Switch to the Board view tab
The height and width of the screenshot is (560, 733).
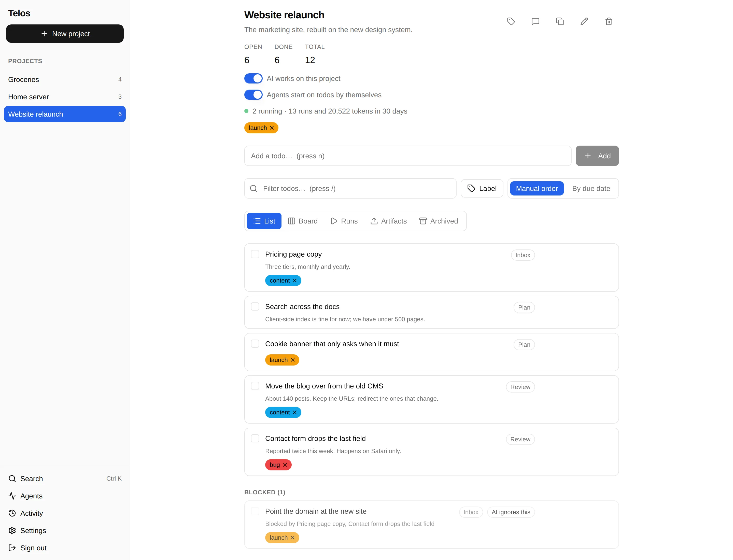[x=303, y=221]
